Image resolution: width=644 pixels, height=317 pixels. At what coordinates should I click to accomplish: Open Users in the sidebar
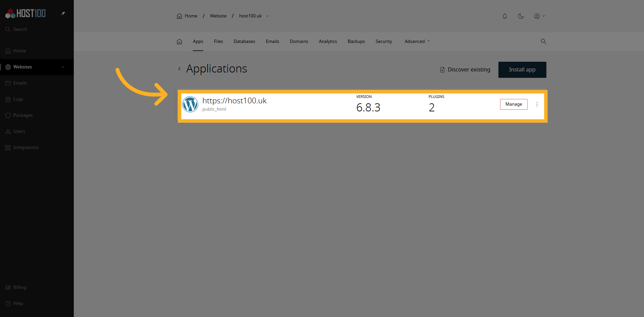(x=37, y=131)
